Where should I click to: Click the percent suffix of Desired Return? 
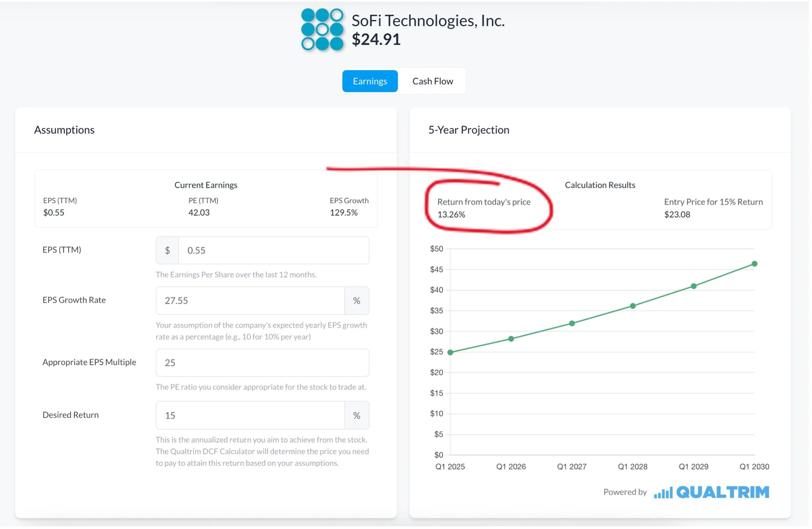tap(357, 415)
